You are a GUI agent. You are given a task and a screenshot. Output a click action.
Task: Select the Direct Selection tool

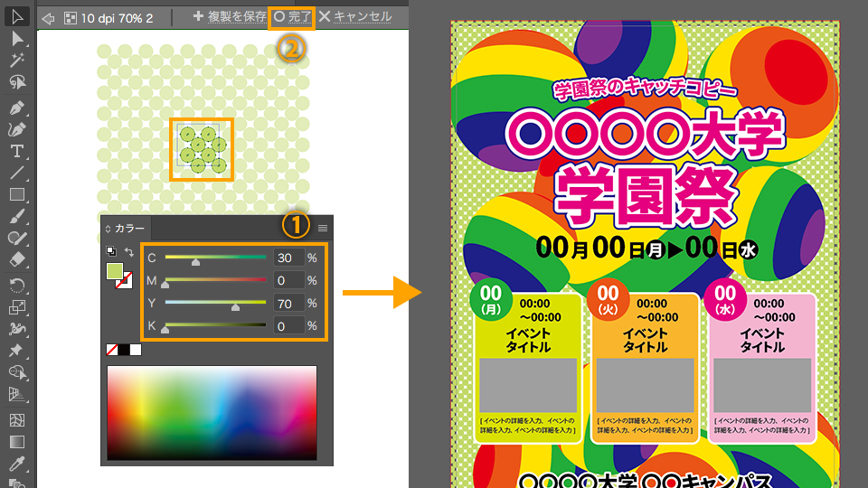(17, 39)
